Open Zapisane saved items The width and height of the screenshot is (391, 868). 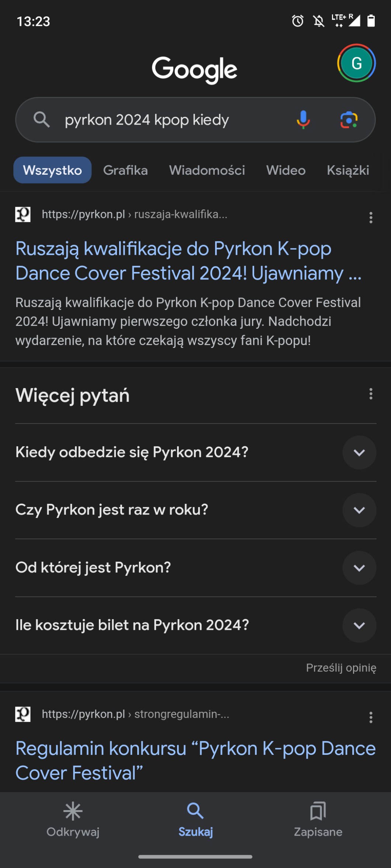click(318, 818)
